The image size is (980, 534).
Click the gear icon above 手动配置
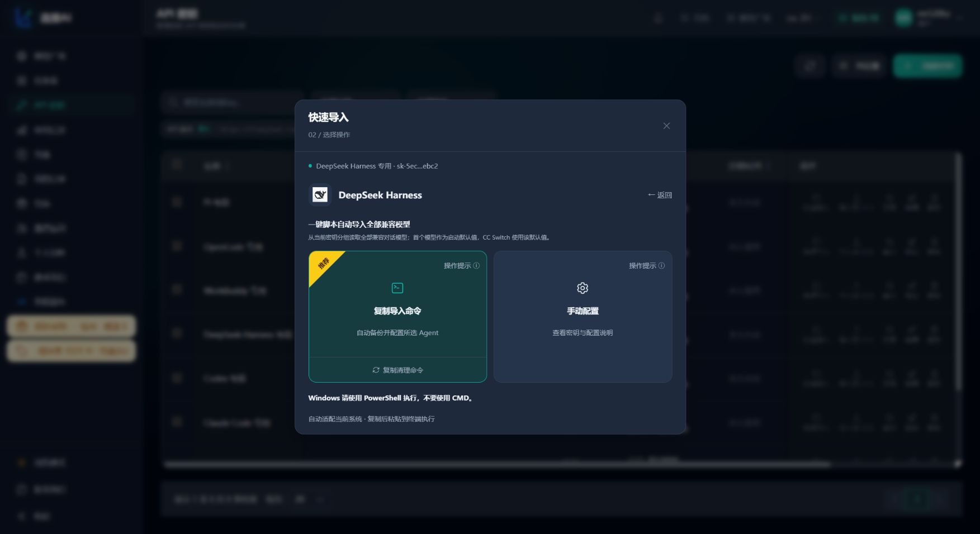(x=583, y=288)
